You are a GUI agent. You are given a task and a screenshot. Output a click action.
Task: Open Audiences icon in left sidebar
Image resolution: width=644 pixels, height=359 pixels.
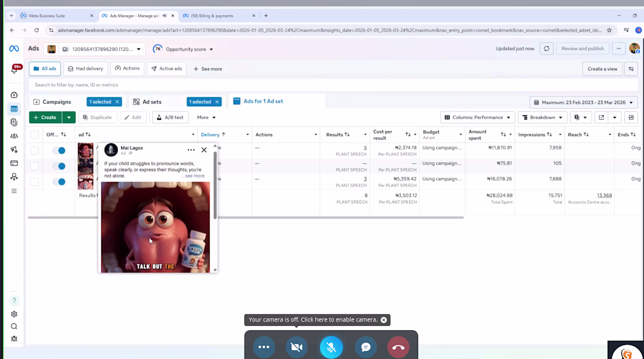(14, 136)
